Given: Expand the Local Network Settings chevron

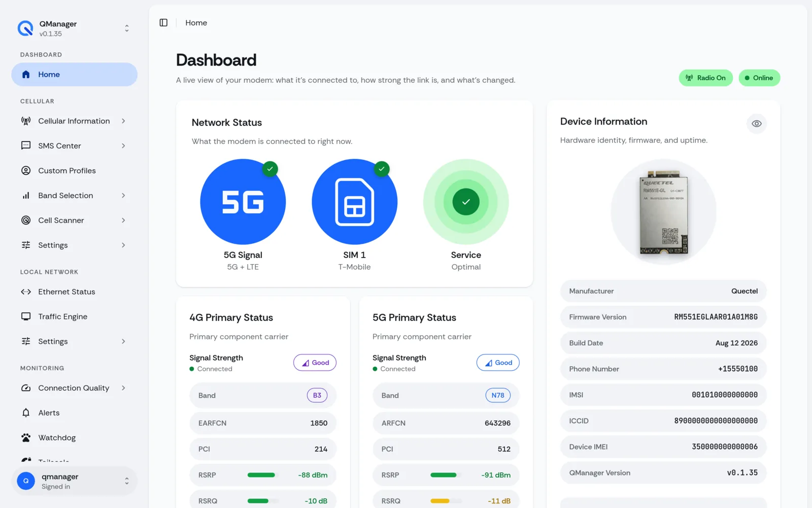Looking at the screenshot, I should (123, 341).
